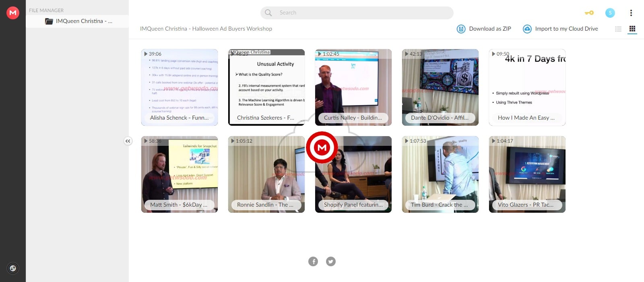This screenshot has width=644, height=282.
Task: Open Vito Glazers PR Tac video
Action: click(x=527, y=174)
